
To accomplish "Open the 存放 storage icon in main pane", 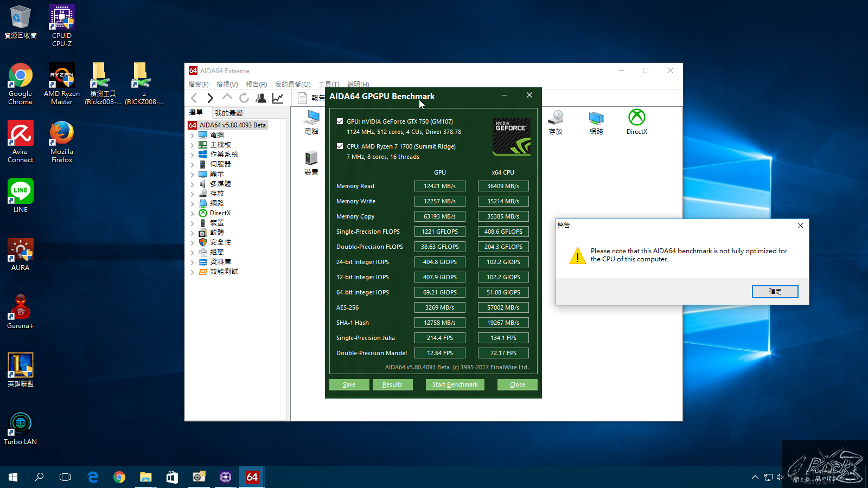I will [556, 122].
